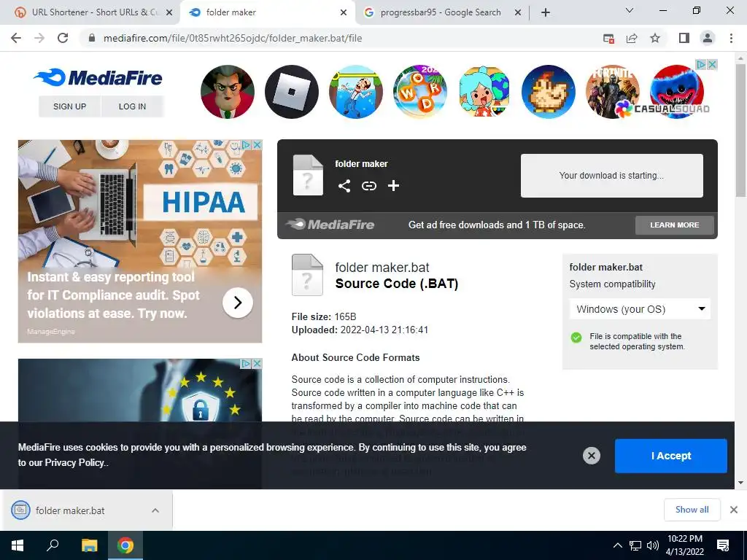This screenshot has height=560, width=747.
Task: Accept cookies with I Accept button
Action: pos(671,456)
